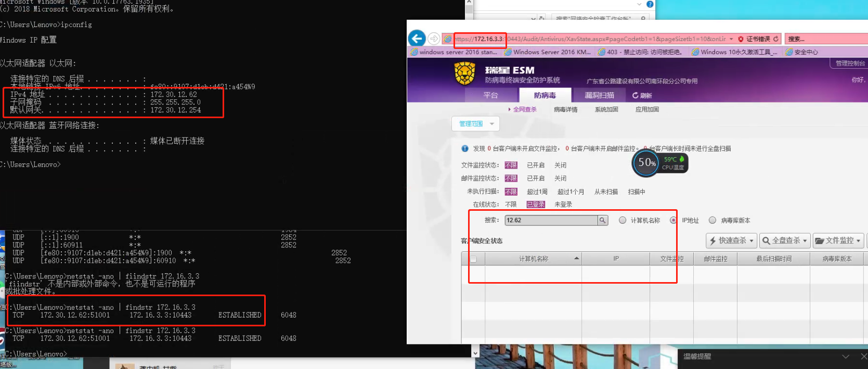The height and width of the screenshot is (369, 868).
Task: Click the blue help icon in background window
Action: [x=650, y=4]
